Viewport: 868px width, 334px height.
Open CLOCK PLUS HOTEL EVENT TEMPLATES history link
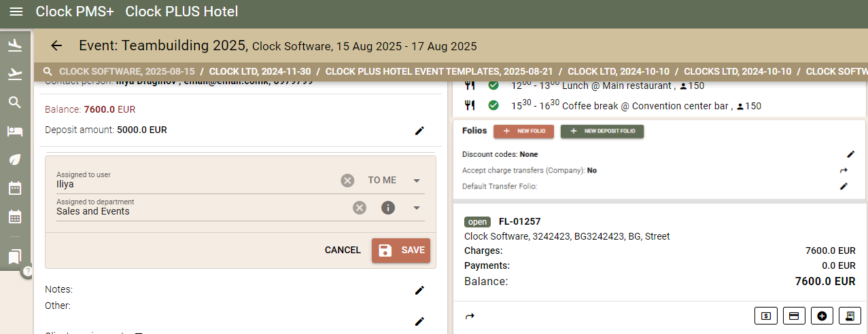tap(439, 71)
